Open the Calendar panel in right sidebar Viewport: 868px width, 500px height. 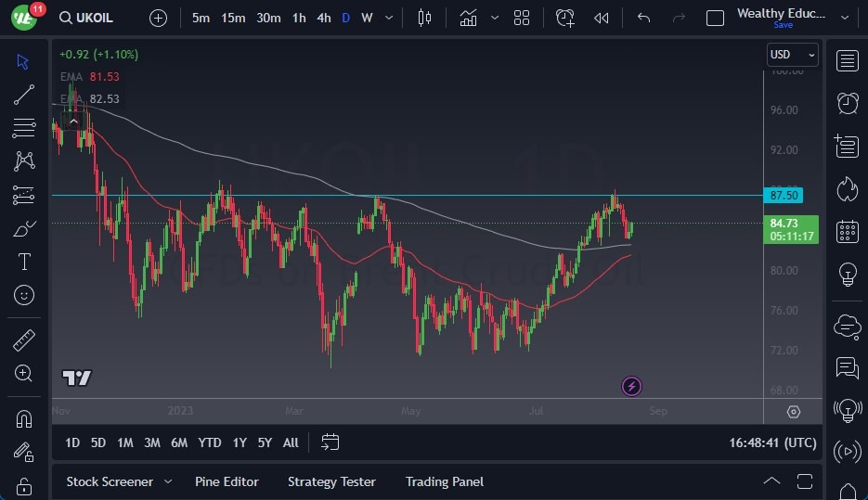847,231
